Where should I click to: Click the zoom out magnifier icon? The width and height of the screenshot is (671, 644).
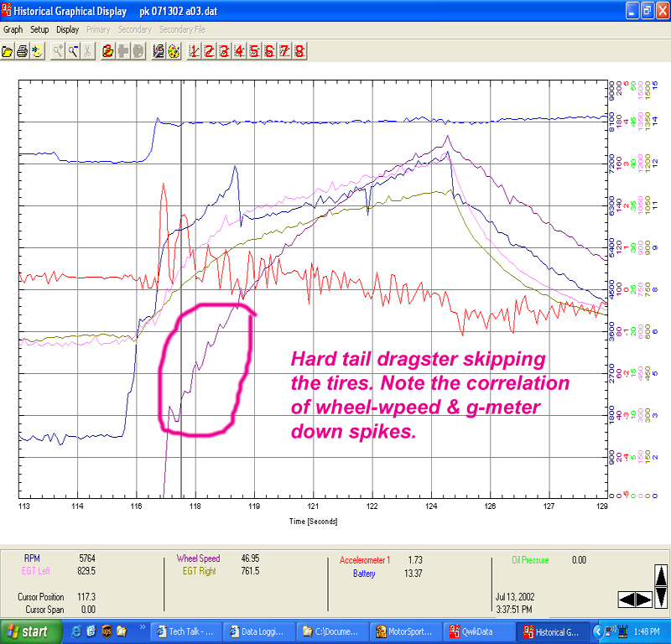pos(73,51)
